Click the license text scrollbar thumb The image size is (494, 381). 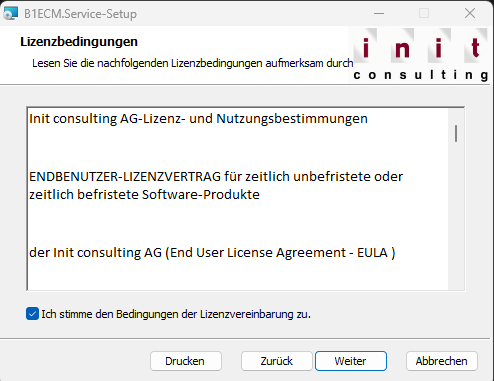456,133
